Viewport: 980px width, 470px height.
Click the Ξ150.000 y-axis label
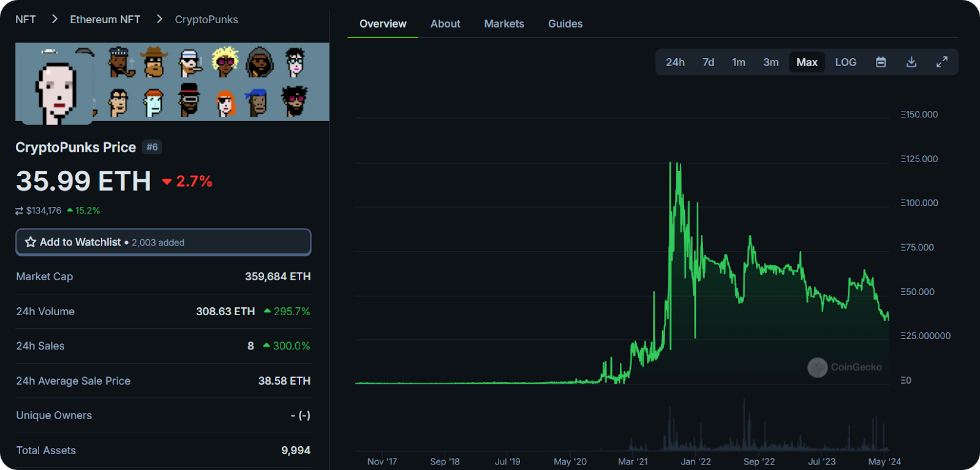pyautogui.click(x=919, y=114)
